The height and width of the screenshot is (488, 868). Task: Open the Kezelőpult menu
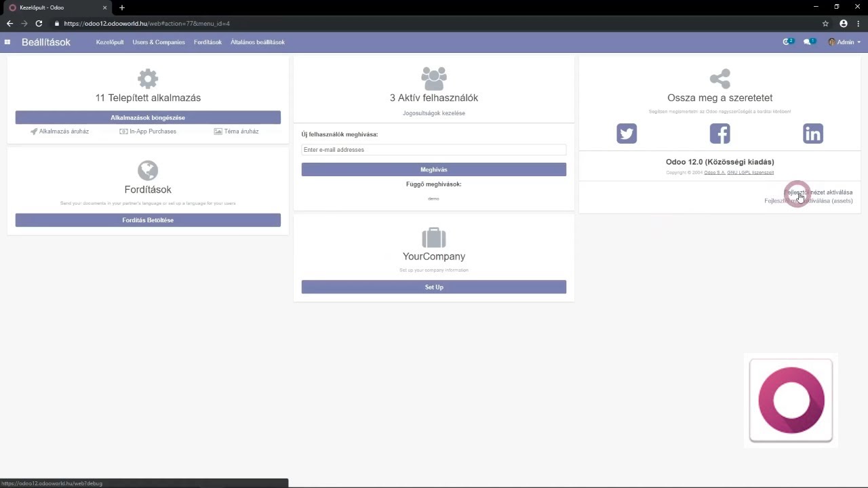point(110,42)
